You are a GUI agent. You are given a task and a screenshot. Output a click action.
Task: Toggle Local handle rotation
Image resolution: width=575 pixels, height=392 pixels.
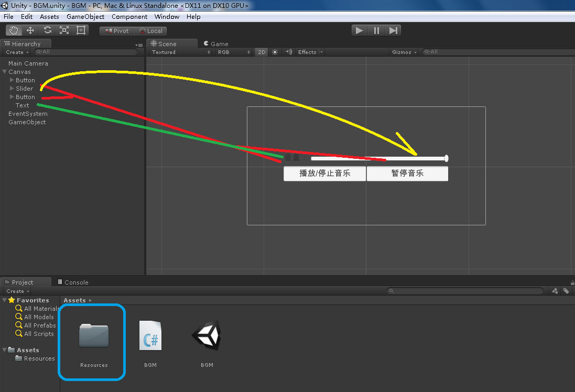pos(150,31)
